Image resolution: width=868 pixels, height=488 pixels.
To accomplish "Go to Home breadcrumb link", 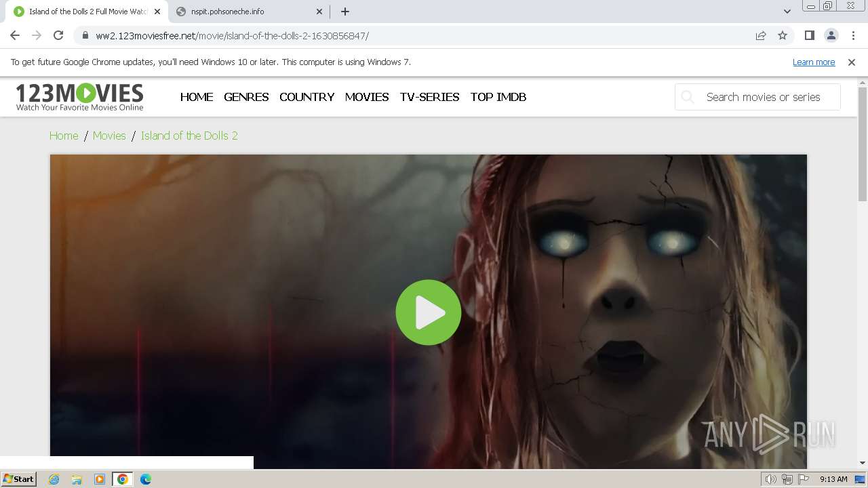I will 64,136.
